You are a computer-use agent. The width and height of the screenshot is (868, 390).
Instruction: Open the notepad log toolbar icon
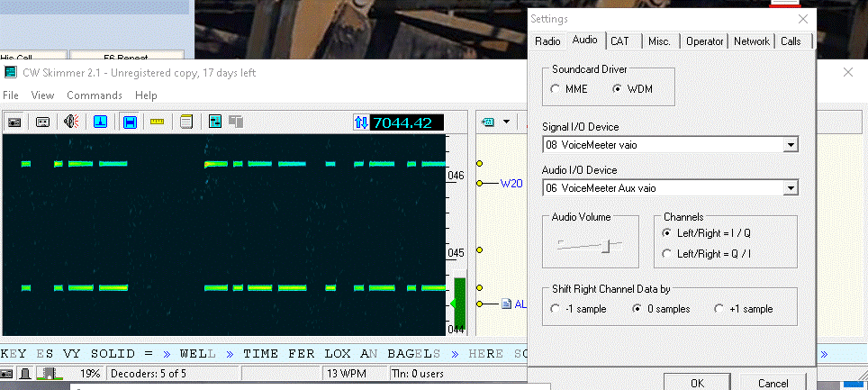tap(186, 122)
